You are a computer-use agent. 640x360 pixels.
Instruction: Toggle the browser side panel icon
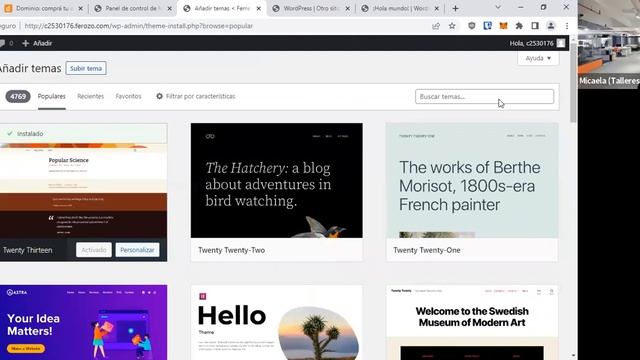[535, 26]
